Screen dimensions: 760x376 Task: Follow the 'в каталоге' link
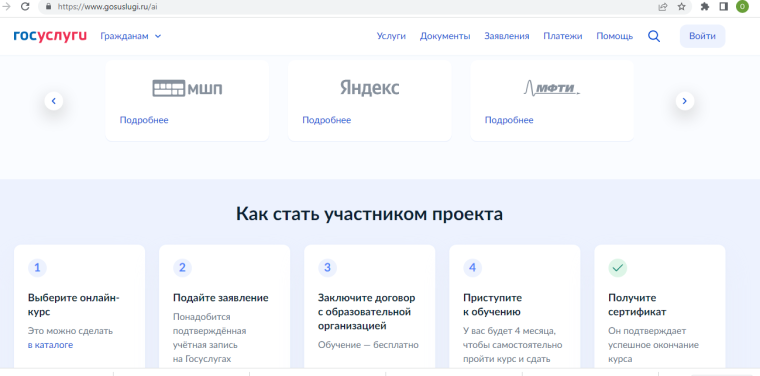(x=50, y=345)
